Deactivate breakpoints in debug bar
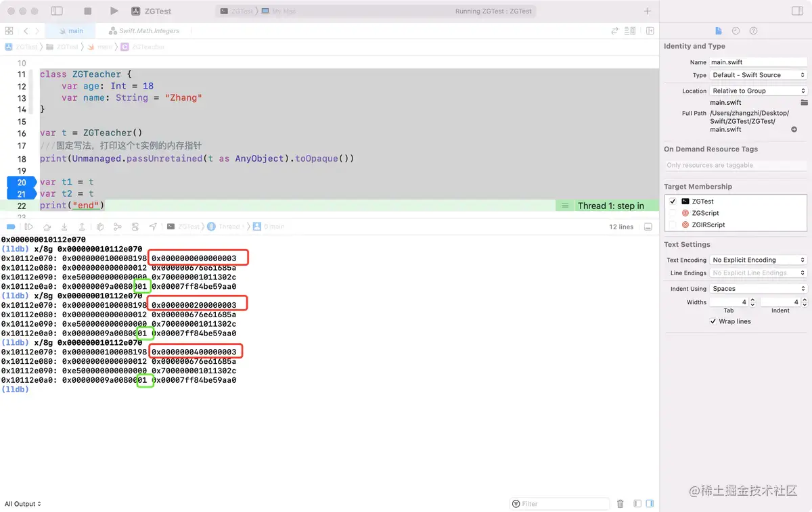 point(10,227)
